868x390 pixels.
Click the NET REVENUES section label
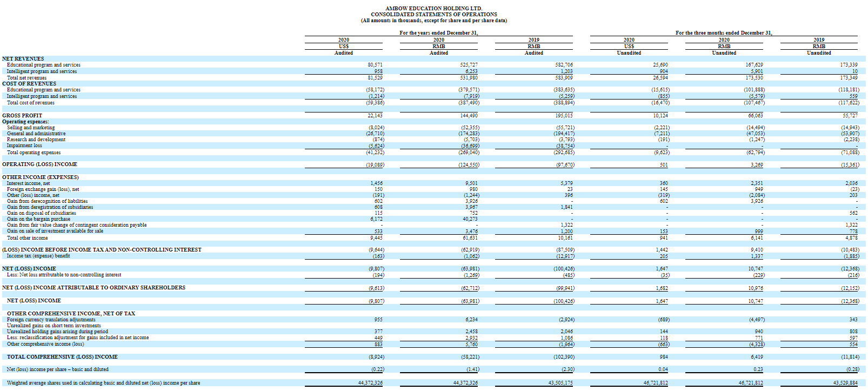(x=23, y=58)
